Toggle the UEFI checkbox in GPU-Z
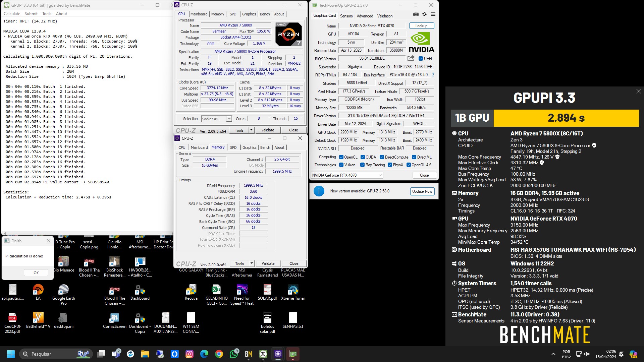Screen dimensions: 644x362 (x=421, y=59)
